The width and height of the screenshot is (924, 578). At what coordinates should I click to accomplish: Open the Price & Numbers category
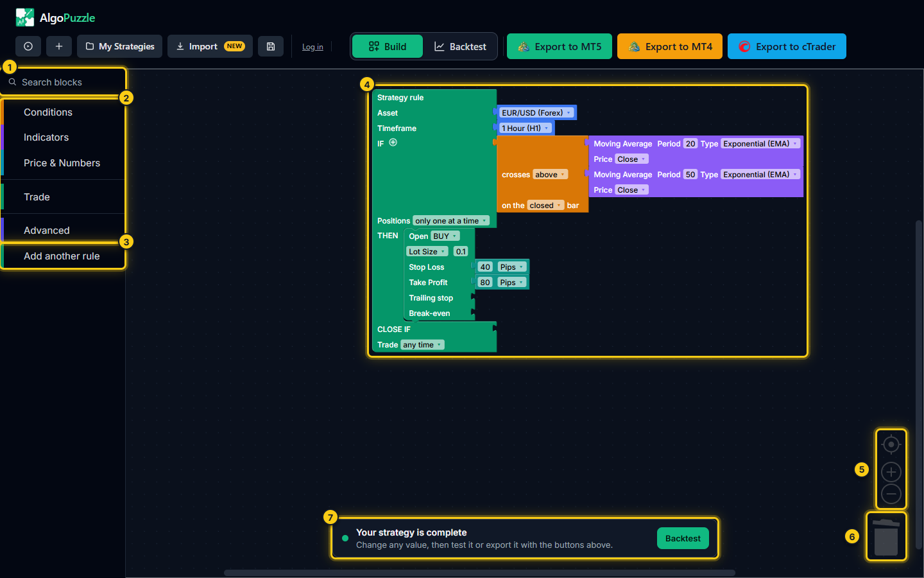pos(63,163)
